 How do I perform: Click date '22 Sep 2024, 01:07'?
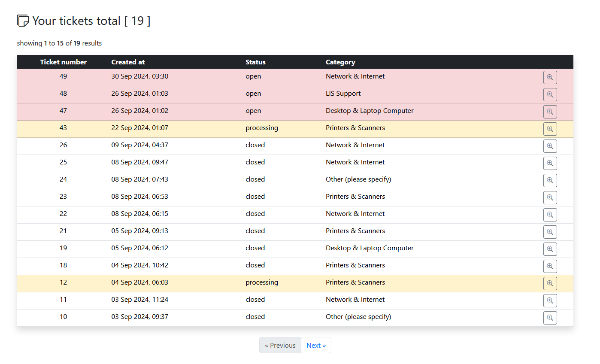click(140, 128)
